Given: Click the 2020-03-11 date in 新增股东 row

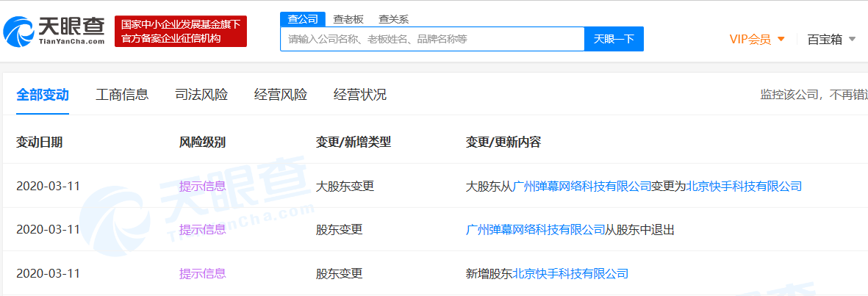Looking at the screenshot, I should 49,272.
